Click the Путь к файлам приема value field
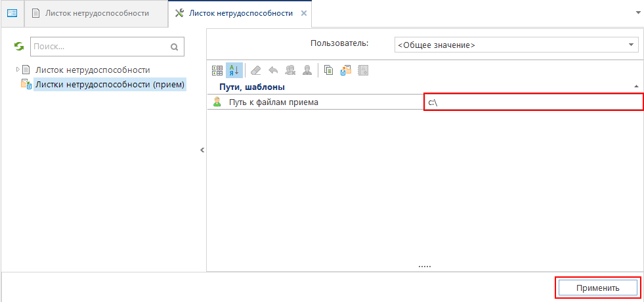Viewport: 644px width, 302px height. [x=532, y=102]
